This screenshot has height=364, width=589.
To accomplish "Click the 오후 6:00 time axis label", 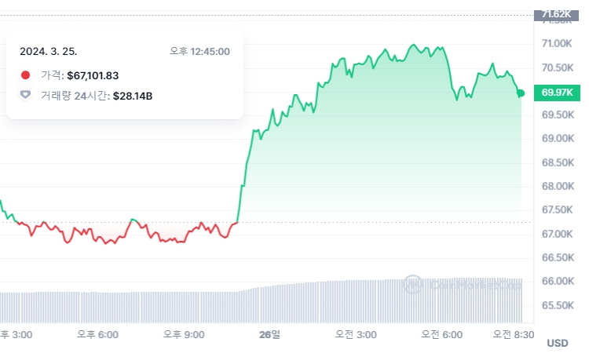I will pos(97,334).
